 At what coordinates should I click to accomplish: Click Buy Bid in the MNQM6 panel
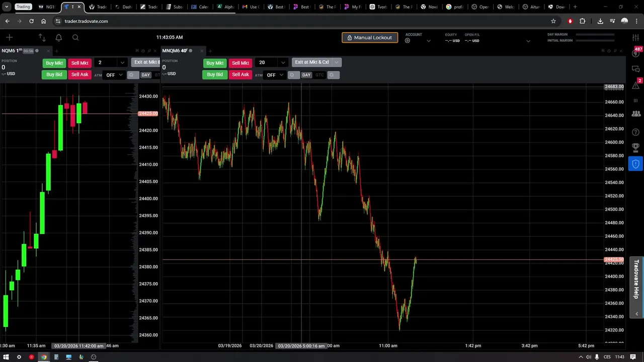215,74
